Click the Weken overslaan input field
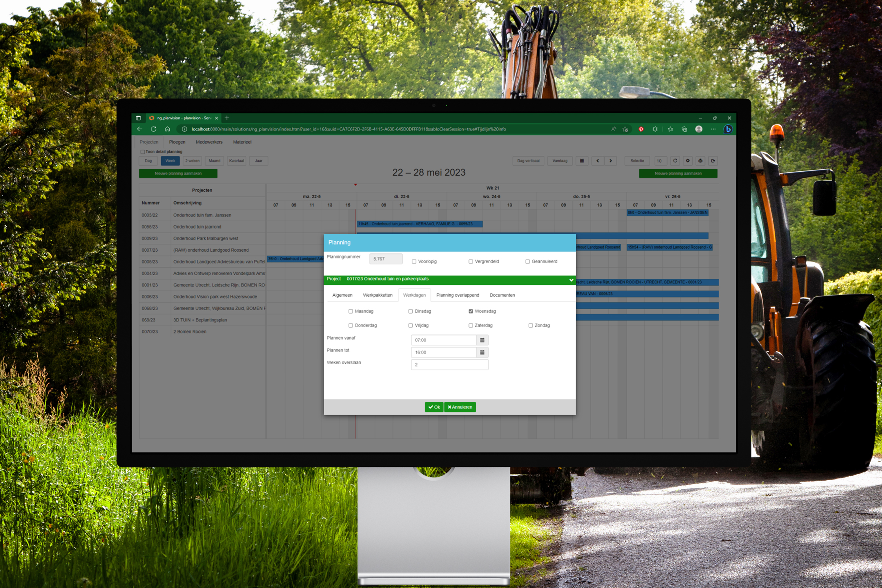Viewport: 882px width, 588px height. tap(449, 365)
